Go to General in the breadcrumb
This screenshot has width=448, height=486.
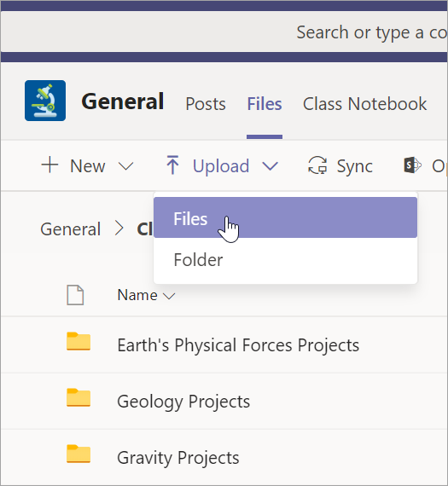[x=71, y=229]
